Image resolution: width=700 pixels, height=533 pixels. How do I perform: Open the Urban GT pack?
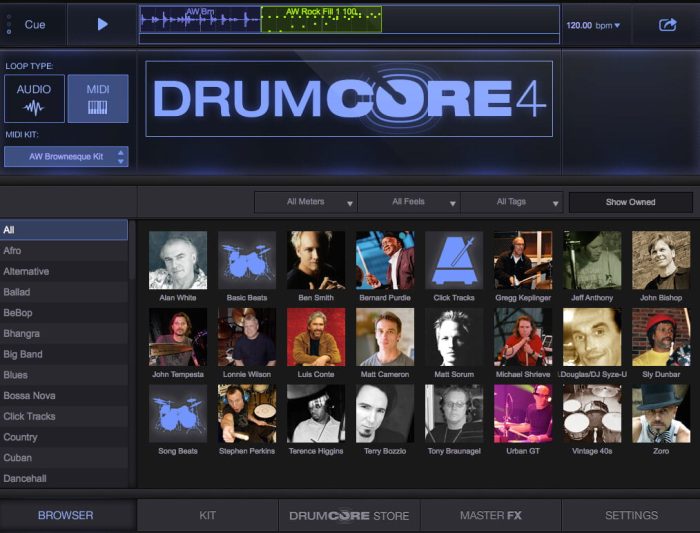523,414
